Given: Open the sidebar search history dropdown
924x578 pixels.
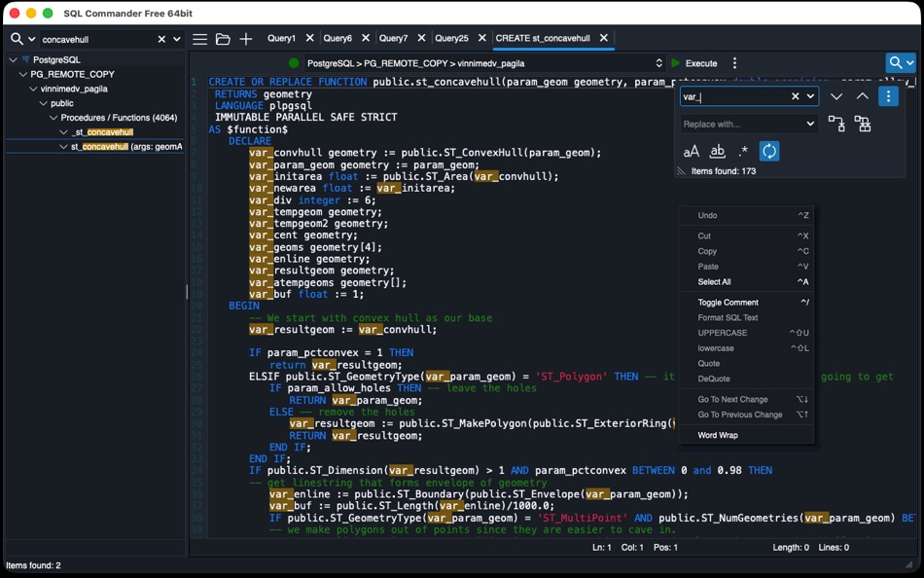Looking at the screenshot, I should click(176, 40).
